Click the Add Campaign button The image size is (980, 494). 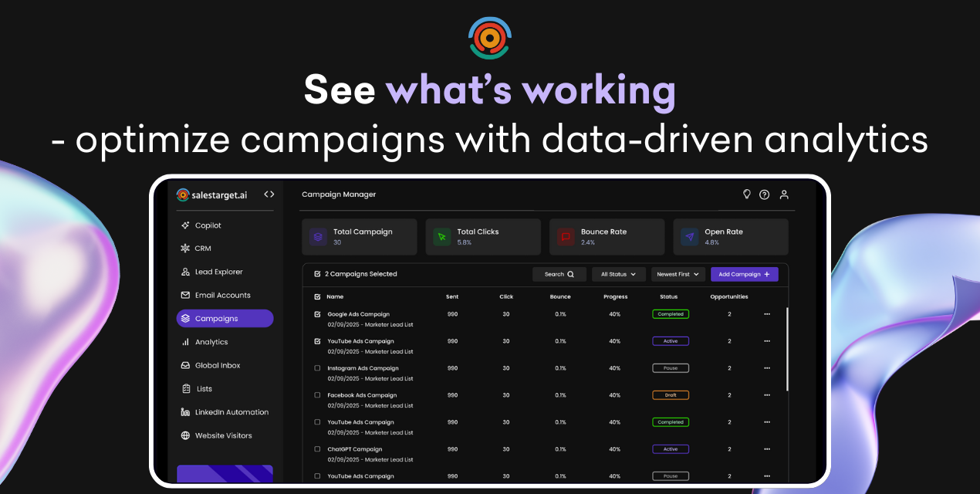(x=743, y=274)
